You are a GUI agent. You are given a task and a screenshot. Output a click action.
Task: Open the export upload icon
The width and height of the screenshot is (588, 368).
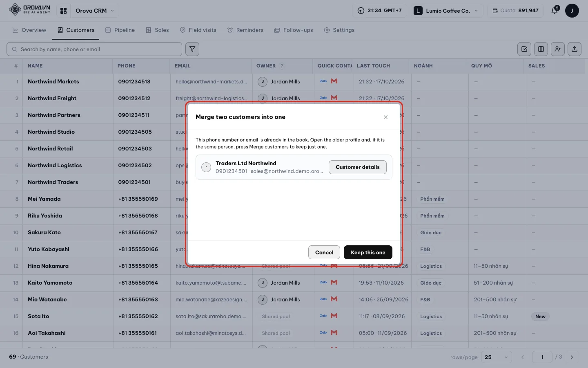pyautogui.click(x=575, y=49)
